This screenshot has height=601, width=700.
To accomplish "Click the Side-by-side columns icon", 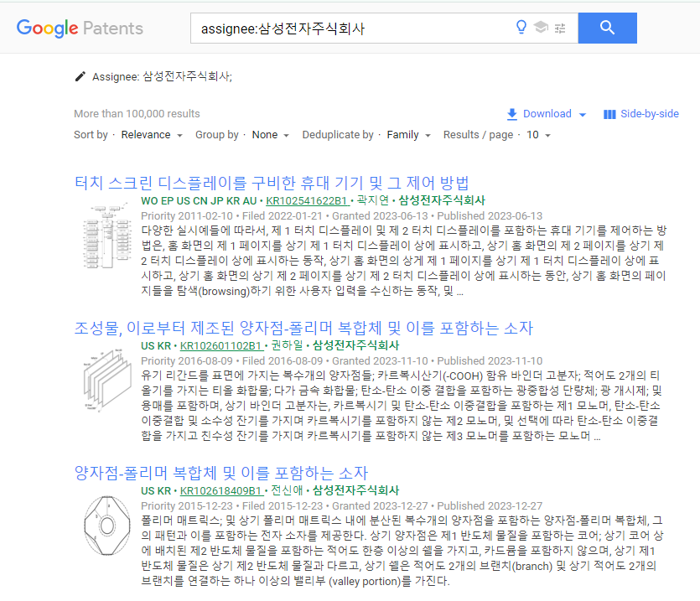I will click(x=609, y=114).
